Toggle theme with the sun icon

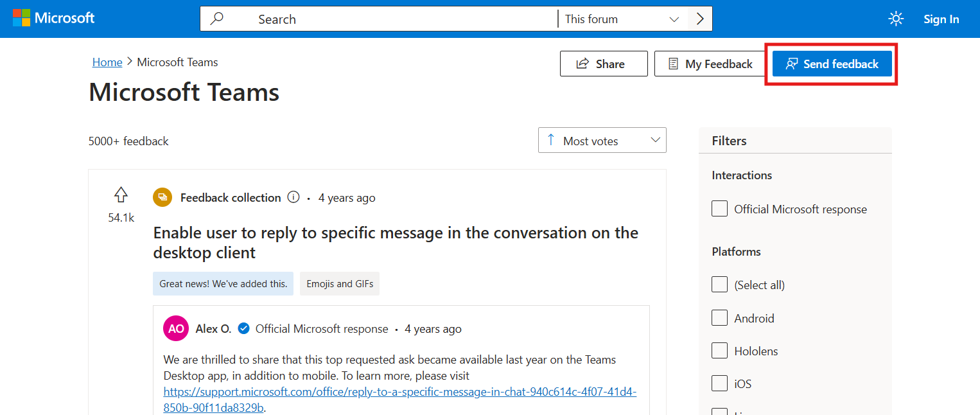(896, 19)
